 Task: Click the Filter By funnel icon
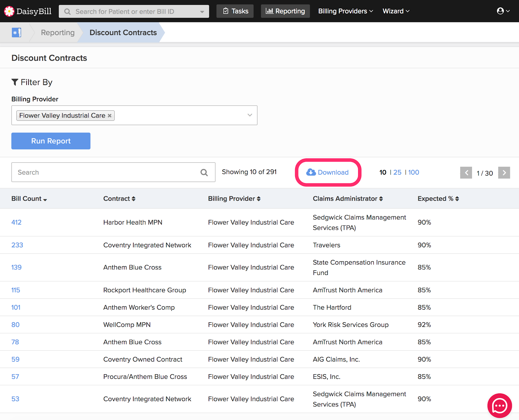coord(15,82)
